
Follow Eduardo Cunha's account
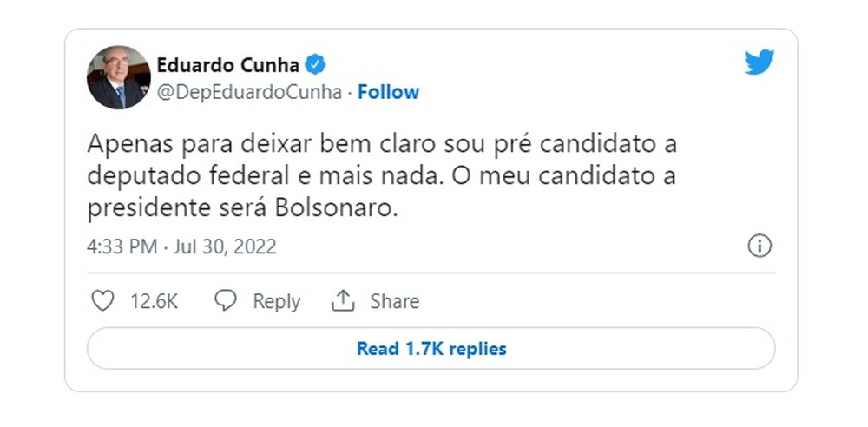point(388,92)
